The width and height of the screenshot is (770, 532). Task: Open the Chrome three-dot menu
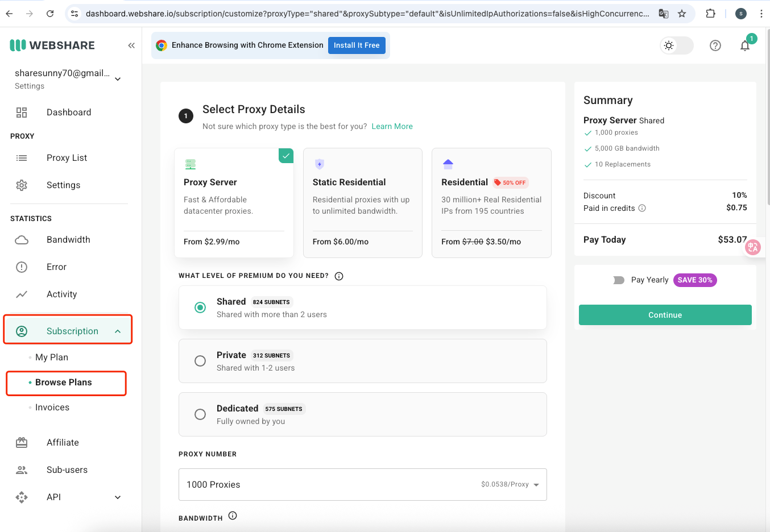tap(761, 14)
